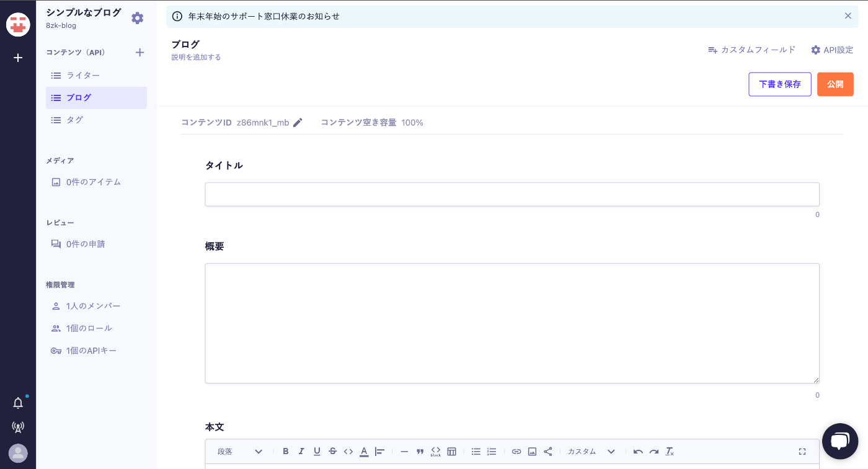868x469 pixels.
Task: Insert a hyperlink
Action: coord(516,452)
